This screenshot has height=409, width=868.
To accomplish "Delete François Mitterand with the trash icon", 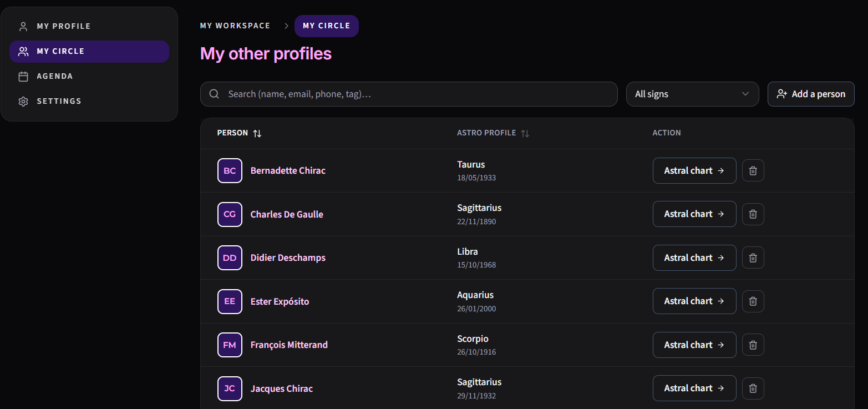I will 753,345.
